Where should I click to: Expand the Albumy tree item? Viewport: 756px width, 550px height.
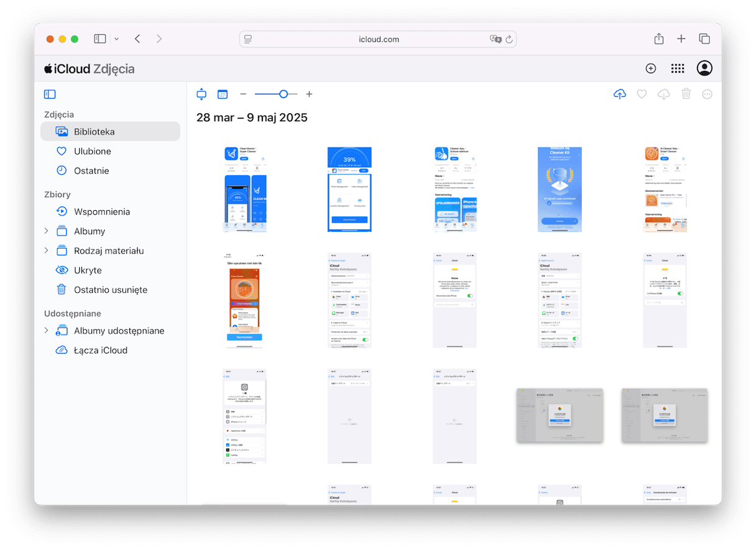[46, 231]
